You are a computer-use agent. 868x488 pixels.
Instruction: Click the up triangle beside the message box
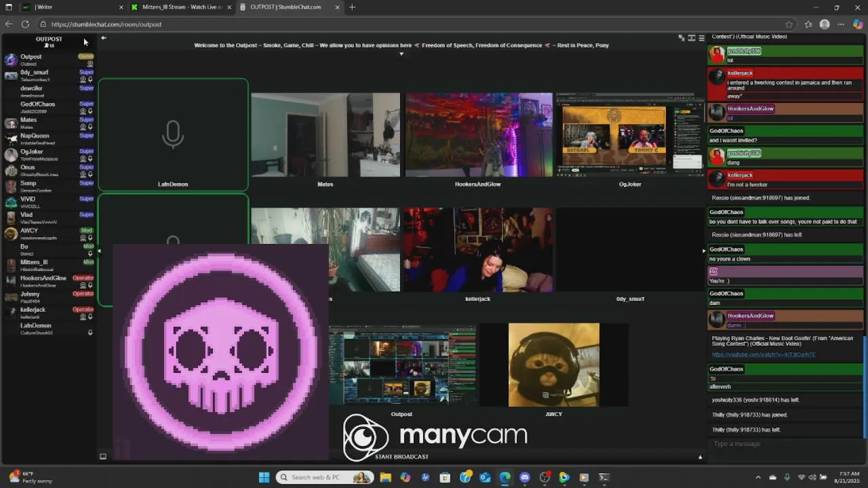pyautogui.click(x=701, y=457)
